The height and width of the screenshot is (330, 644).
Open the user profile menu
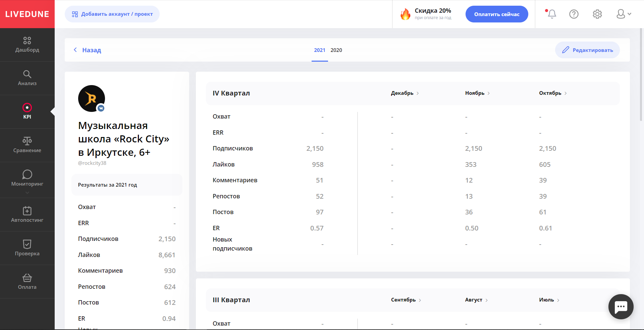tap(624, 14)
